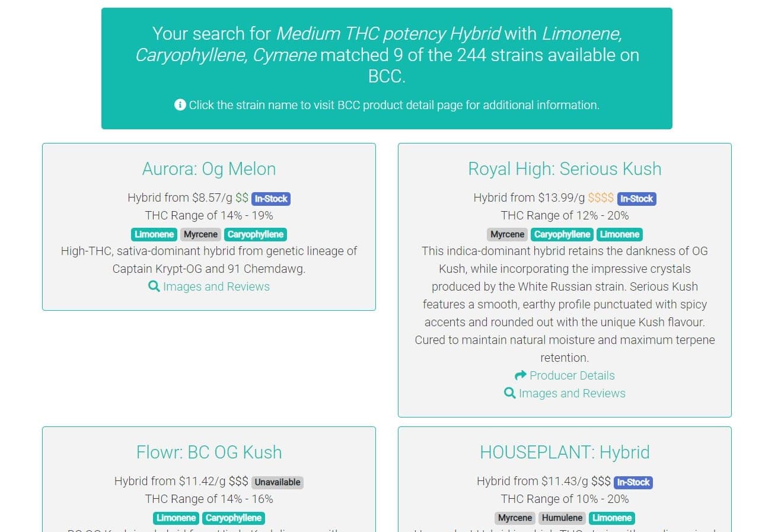Viewport: 781px width, 532px height.
Task: Click the "Click the strain name" hint text
Action: point(394,105)
